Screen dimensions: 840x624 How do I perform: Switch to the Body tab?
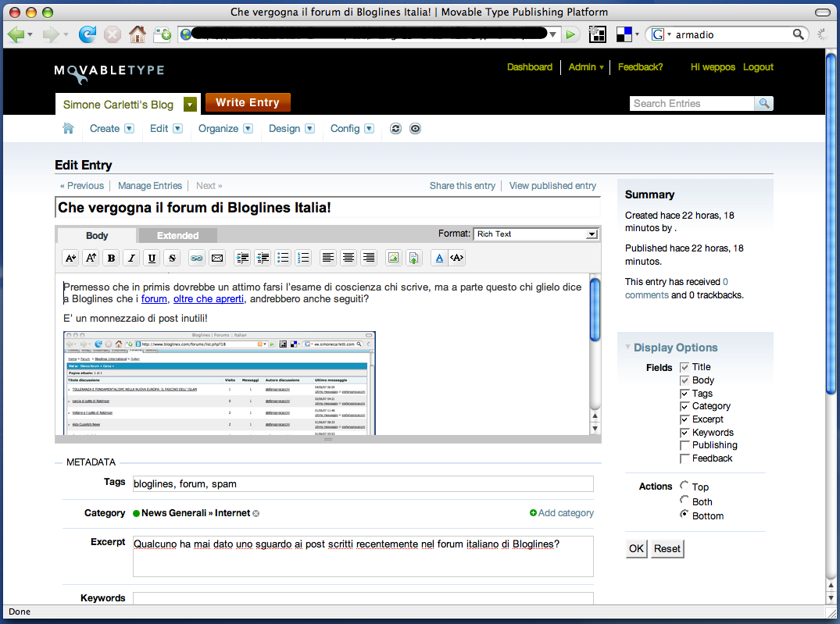97,236
